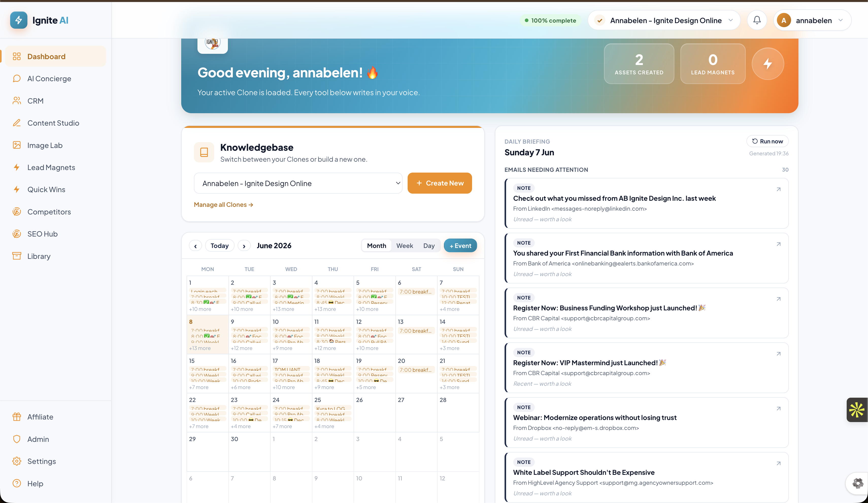Switch calendar to Week view
The image size is (868, 503).
coord(404,246)
